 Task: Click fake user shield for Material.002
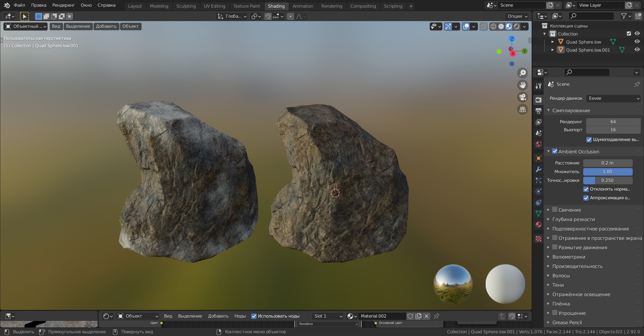coord(410,316)
